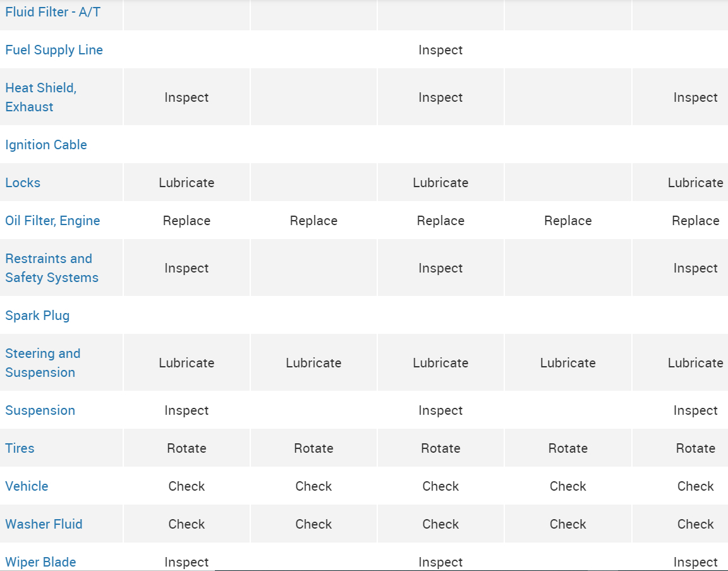This screenshot has height=571, width=728.
Task: Click the Fuel Supply Line link
Action: [54, 50]
